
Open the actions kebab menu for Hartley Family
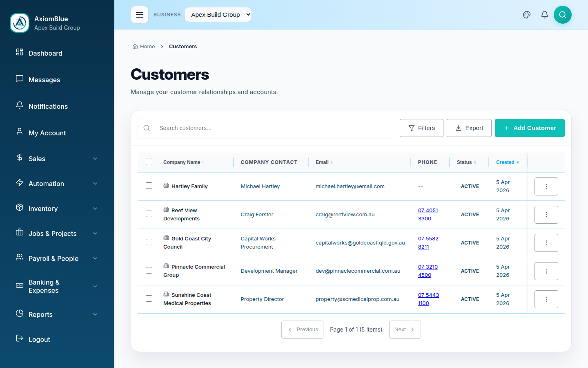pos(546,186)
